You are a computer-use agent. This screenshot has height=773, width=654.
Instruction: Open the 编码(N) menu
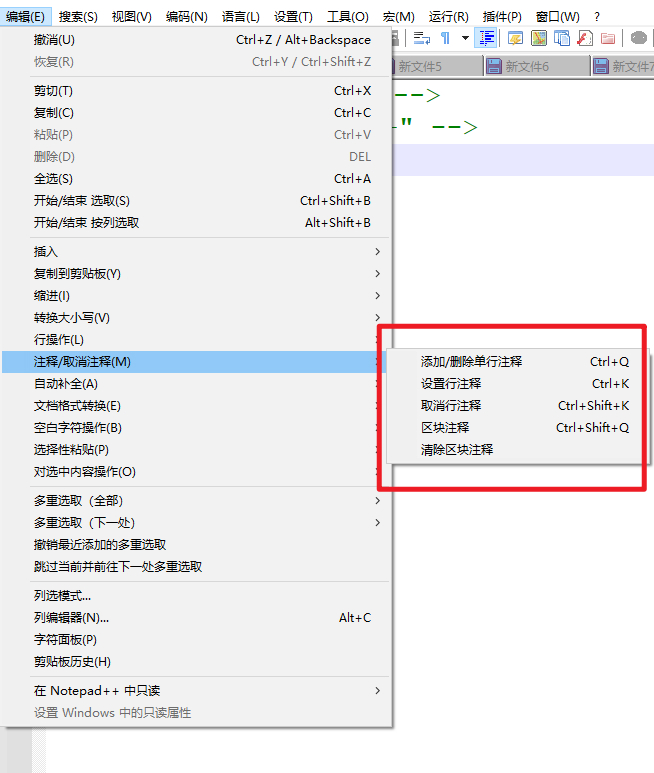point(187,17)
